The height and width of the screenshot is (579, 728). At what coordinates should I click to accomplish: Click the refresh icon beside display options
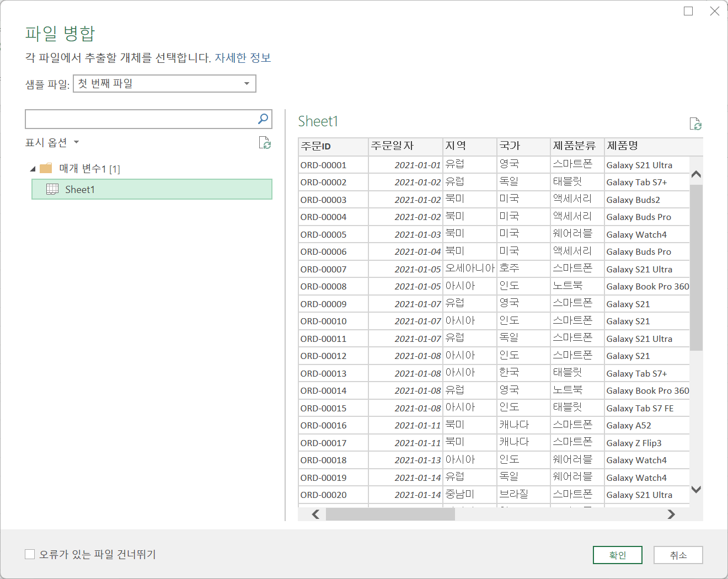tap(265, 143)
